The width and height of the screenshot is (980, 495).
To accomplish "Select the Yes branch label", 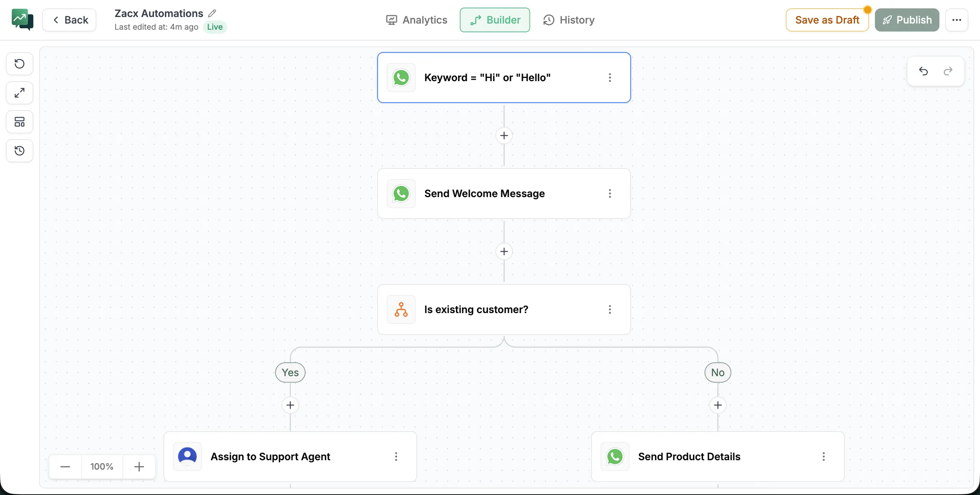I will (x=290, y=372).
